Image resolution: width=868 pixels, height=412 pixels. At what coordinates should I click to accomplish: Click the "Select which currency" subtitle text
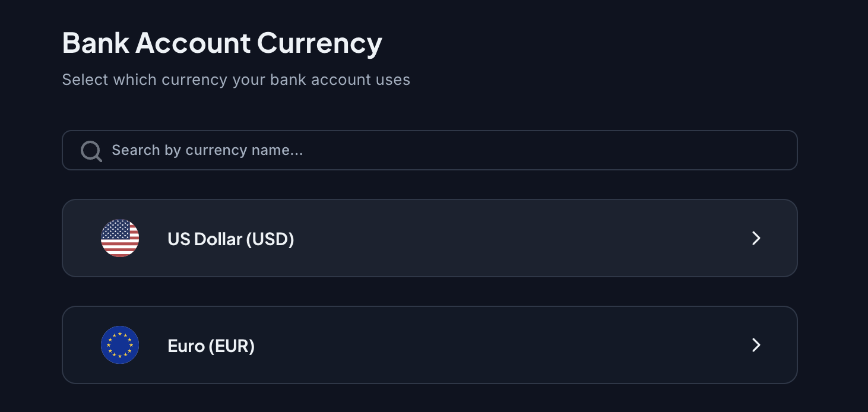(236, 80)
